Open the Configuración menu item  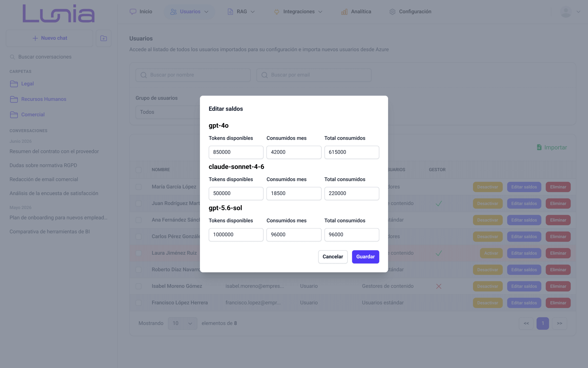410,12
